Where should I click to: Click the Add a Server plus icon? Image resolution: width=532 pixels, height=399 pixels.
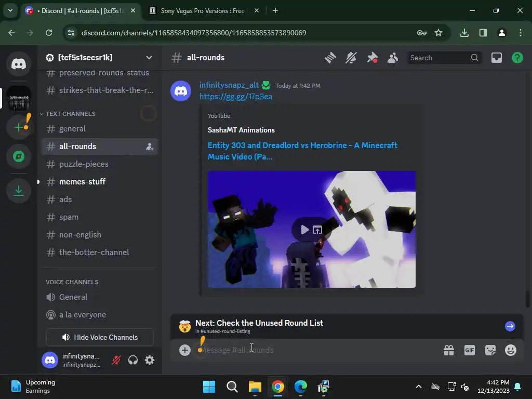click(19, 127)
